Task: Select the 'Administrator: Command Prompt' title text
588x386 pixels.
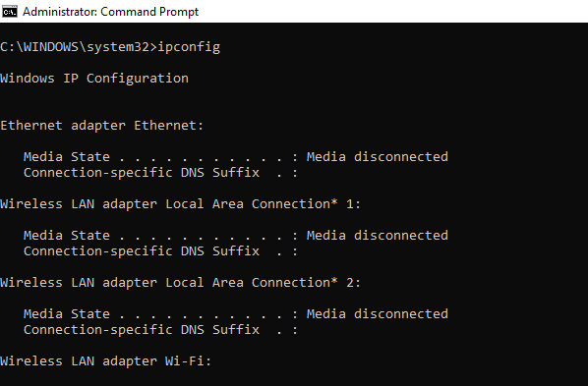Action: (x=111, y=12)
